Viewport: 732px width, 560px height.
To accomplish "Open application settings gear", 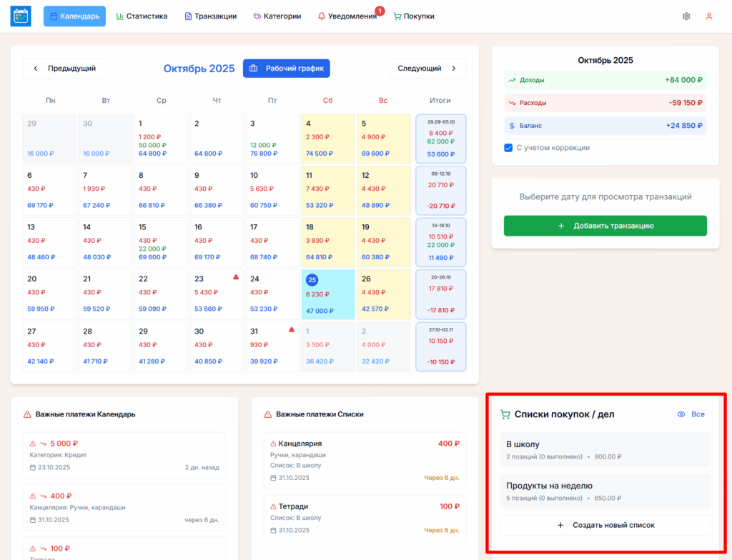I will click(x=686, y=15).
